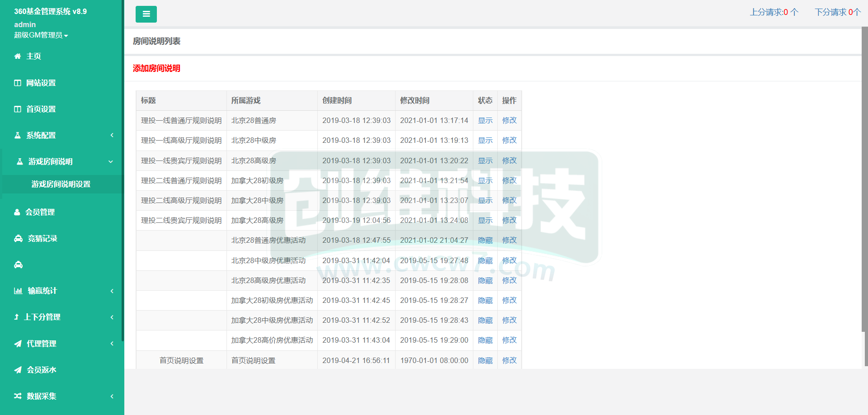Click 修改 for 理投一线高级厅规则说明
Image resolution: width=868 pixels, height=415 pixels.
pos(509,140)
